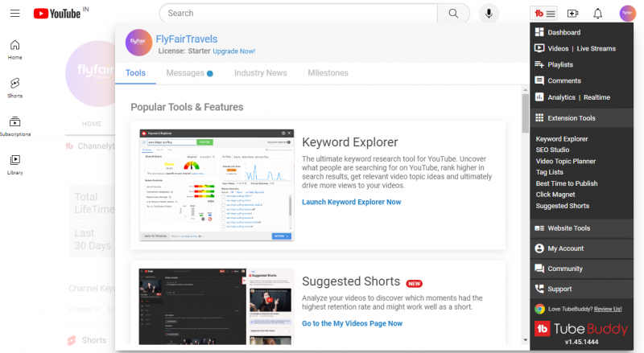Image resolution: width=644 pixels, height=353 pixels.
Task: Open the hamburger guide menu
Action: [14, 14]
